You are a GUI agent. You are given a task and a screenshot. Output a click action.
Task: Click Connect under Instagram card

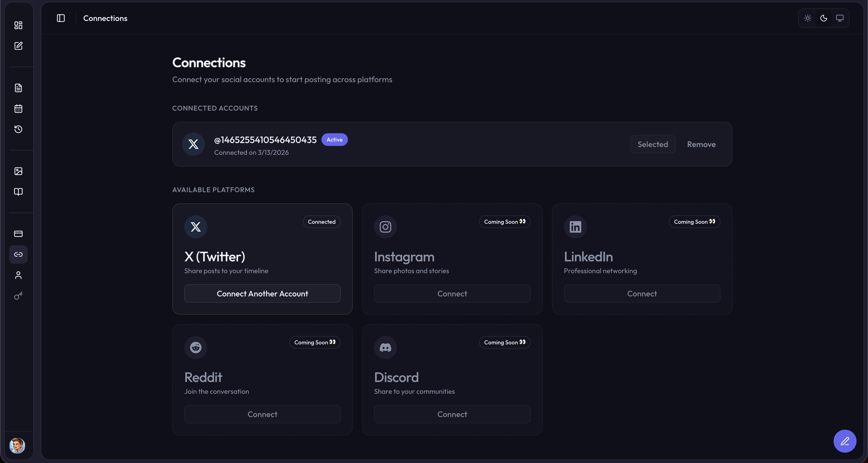point(452,294)
